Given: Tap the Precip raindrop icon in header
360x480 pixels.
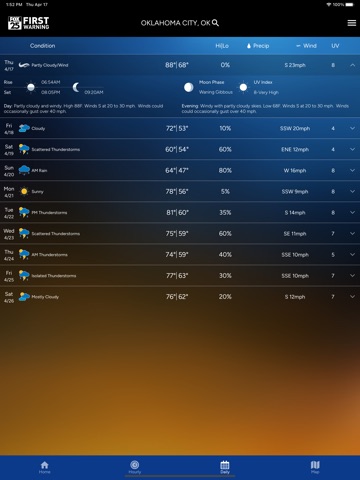Looking at the screenshot, I should pyautogui.click(x=249, y=46).
